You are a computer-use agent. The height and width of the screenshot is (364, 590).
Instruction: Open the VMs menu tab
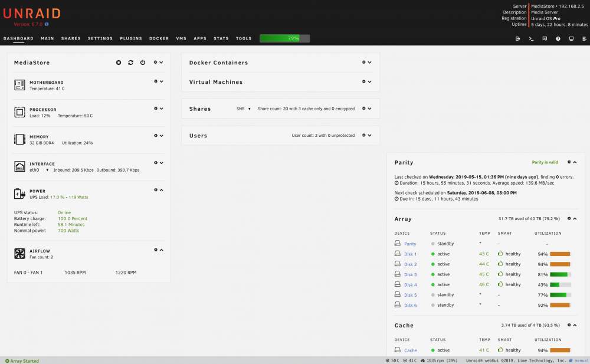(x=181, y=38)
